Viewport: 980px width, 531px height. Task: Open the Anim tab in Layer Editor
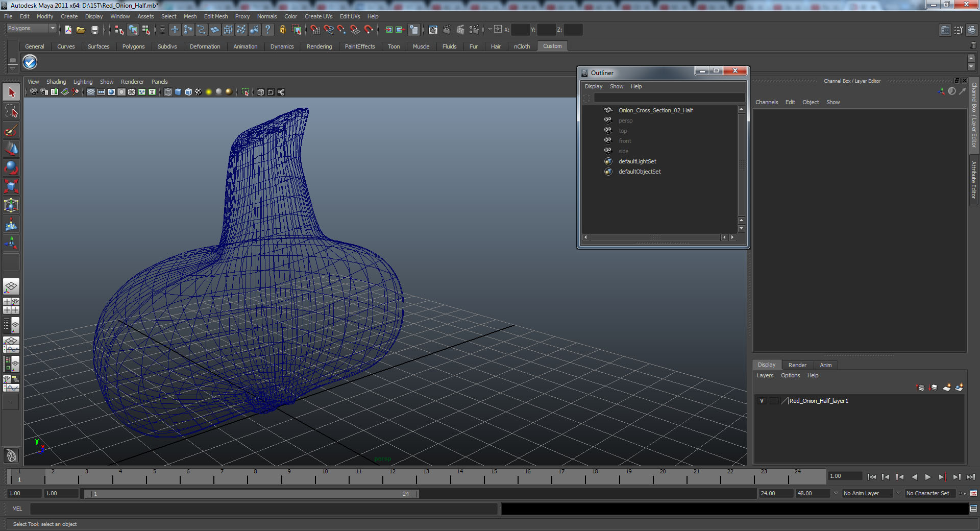point(826,365)
